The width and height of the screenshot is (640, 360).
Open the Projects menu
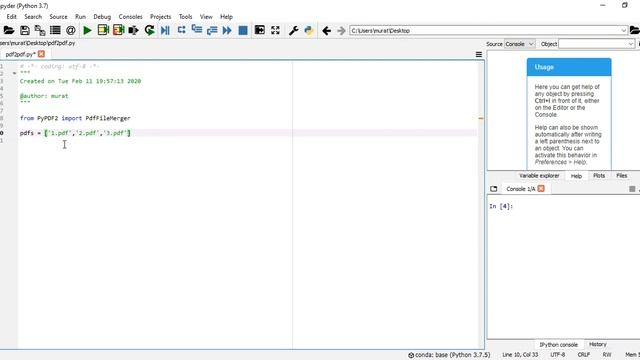pos(160,17)
